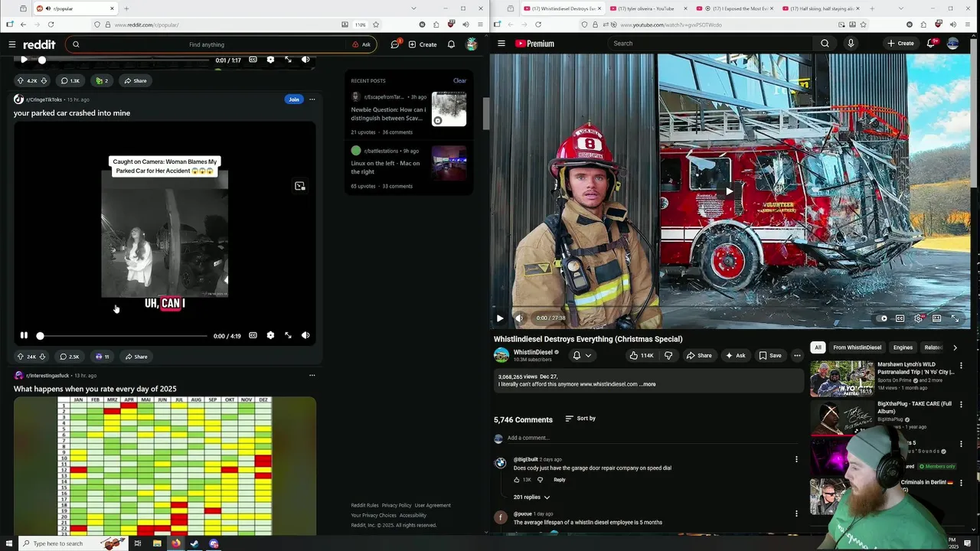Open options menu for BigEbuilt comment
The height and width of the screenshot is (551, 980).
point(796,459)
